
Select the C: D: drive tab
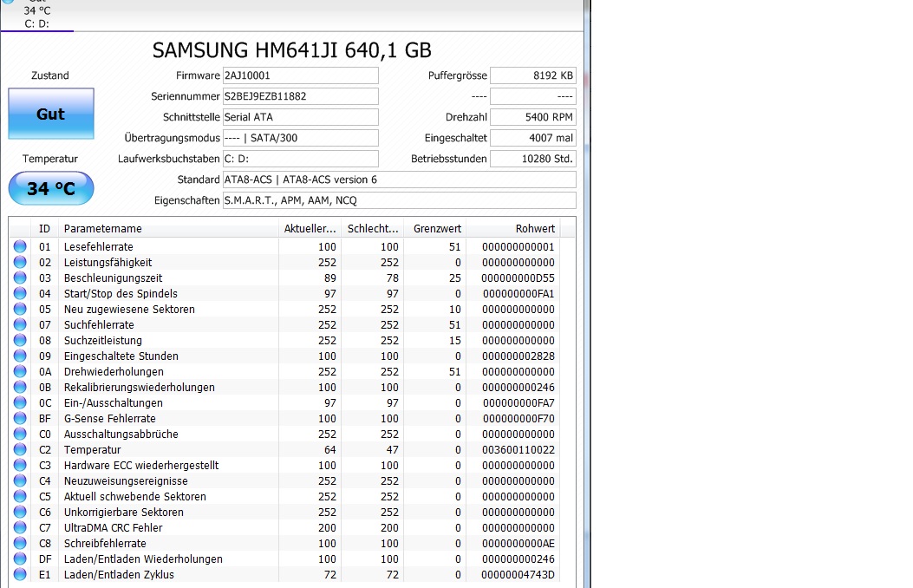click(36, 16)
